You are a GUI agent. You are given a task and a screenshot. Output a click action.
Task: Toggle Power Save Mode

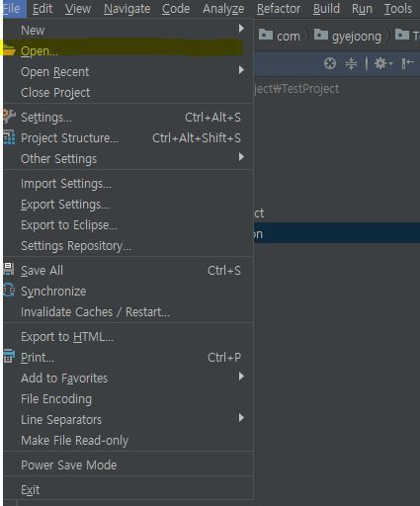click(128, 464)
